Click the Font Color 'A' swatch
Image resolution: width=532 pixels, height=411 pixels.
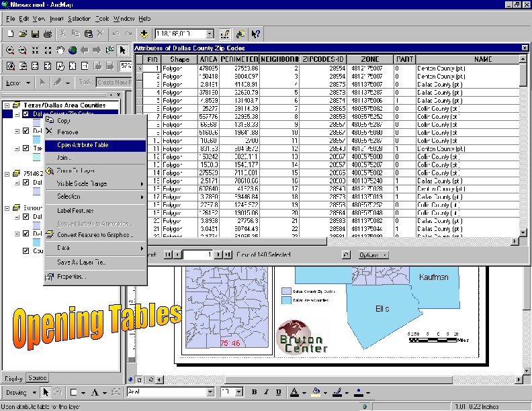click(x=294, y=392)
